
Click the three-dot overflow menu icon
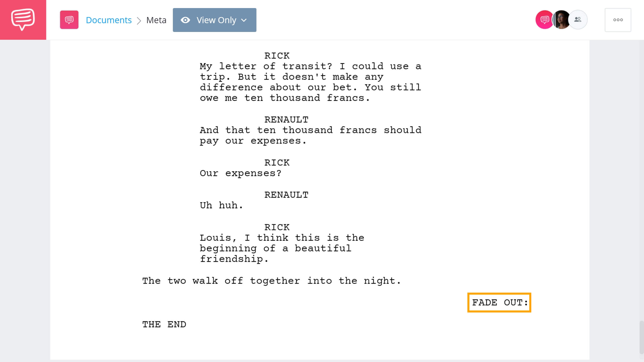(x=618, y=20)
